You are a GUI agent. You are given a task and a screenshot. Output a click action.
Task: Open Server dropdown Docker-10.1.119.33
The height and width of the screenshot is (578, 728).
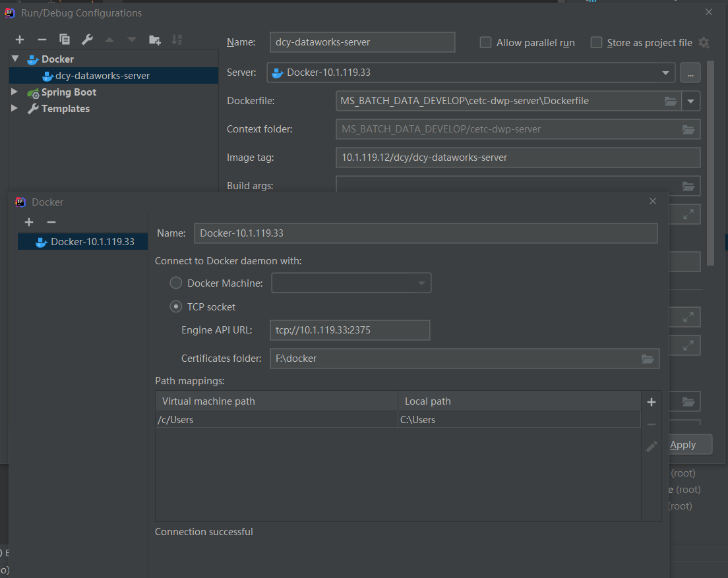pos(471,73)
